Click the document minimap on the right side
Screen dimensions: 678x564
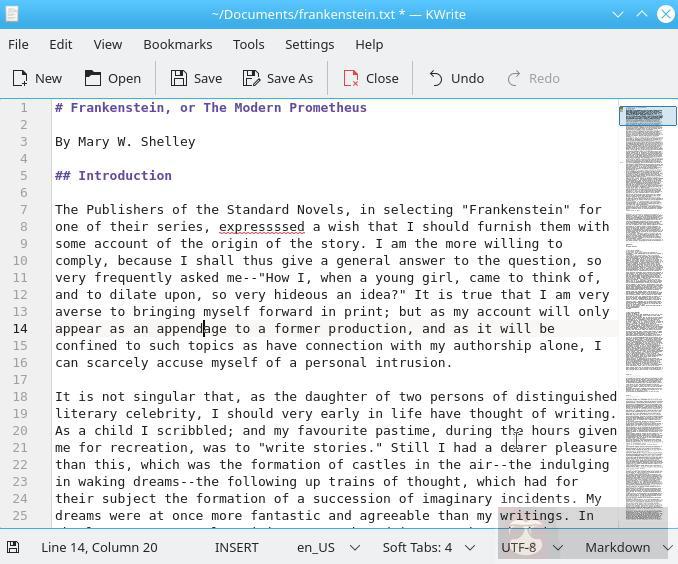647,300
